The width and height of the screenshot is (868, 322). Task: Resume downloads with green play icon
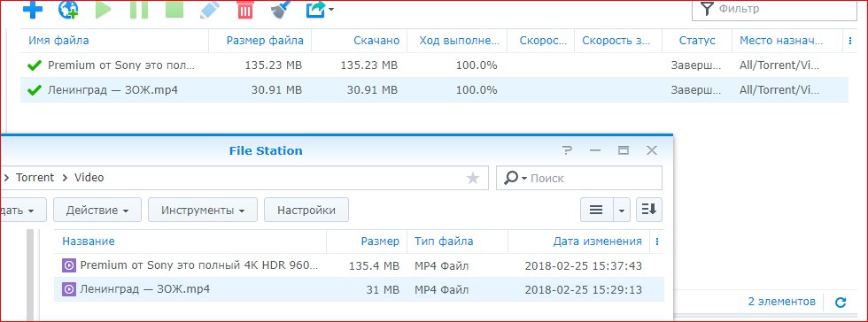click(103, 10)
